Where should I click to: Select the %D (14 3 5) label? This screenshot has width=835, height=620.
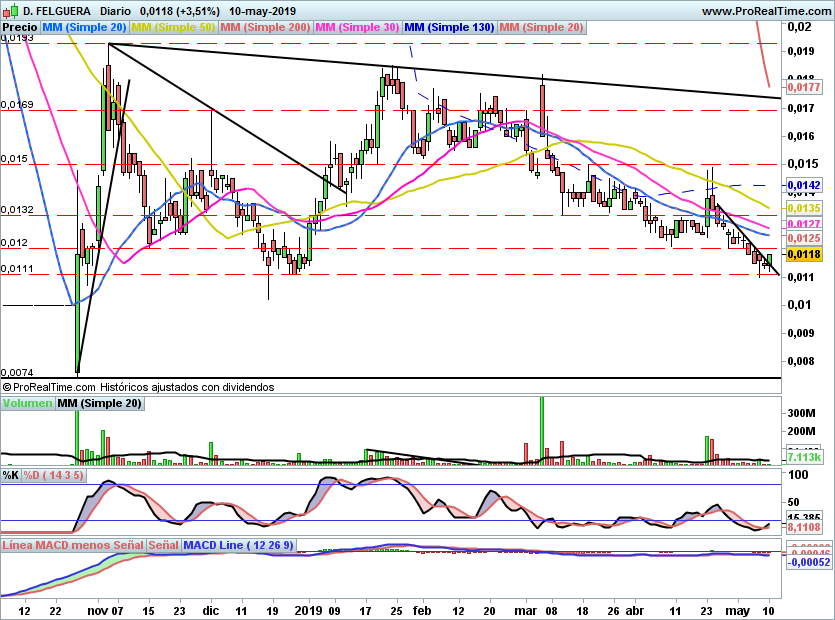tap(54, 475)
